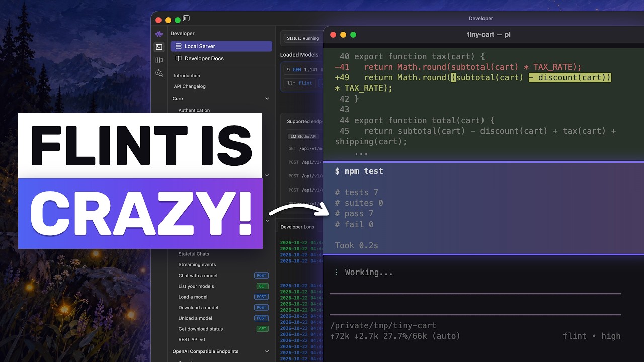Click the spinner icon beside Working...

click(337, 272)
